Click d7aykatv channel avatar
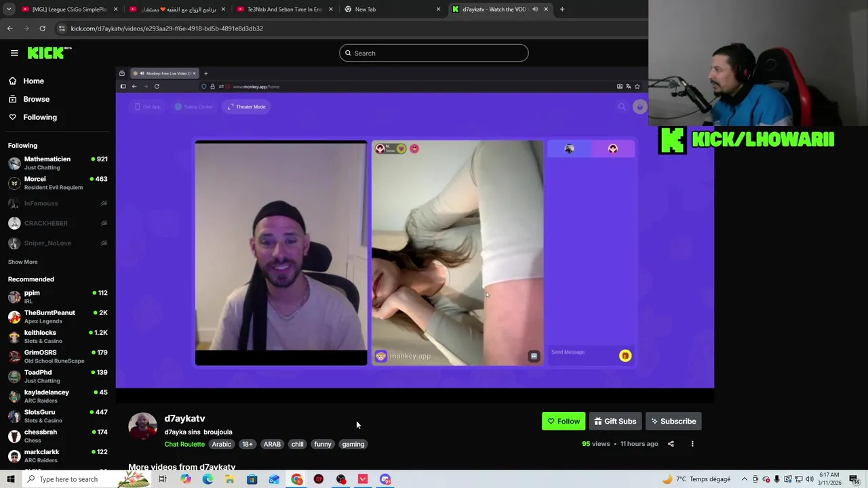Viewport: 868px width, 488px height. coord(142,426)
